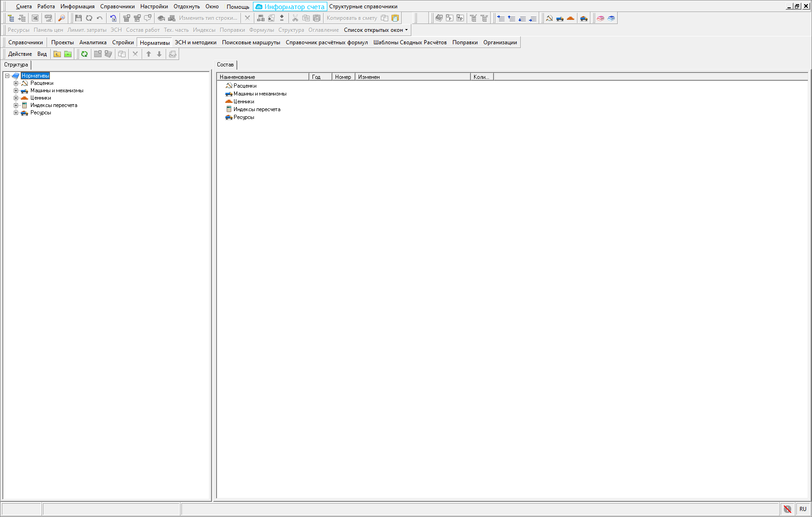Expand the Расценки tree node
The width and height of the screenshot is (812, 517).
point(16,83)
